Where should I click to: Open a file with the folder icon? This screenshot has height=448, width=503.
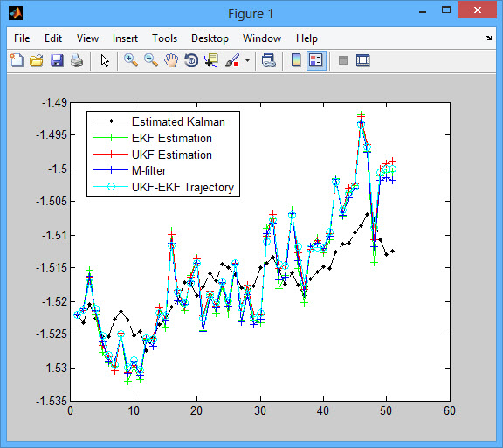37,60
